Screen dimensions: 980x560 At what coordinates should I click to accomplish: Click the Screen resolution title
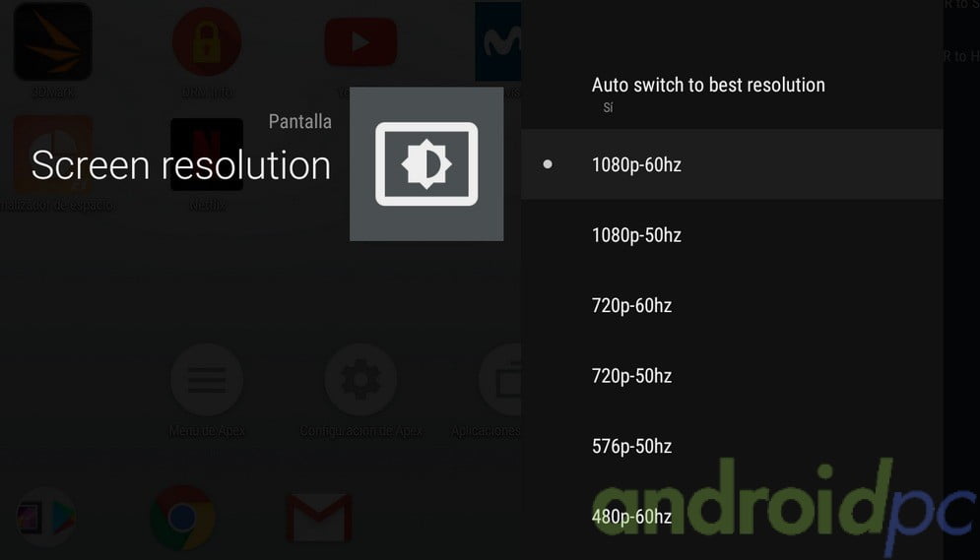(180, 165)
